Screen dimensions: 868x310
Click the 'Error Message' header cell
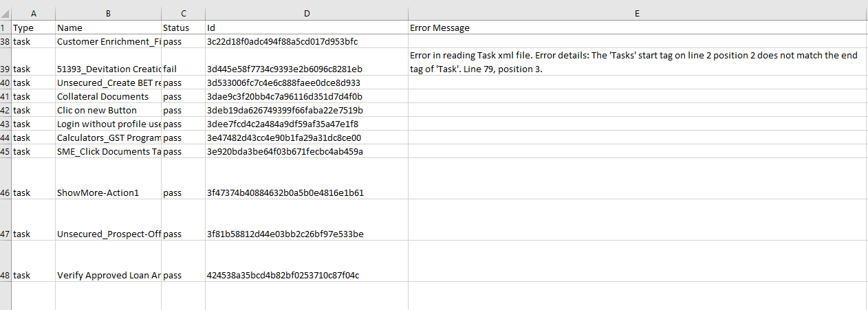(637, 28)
